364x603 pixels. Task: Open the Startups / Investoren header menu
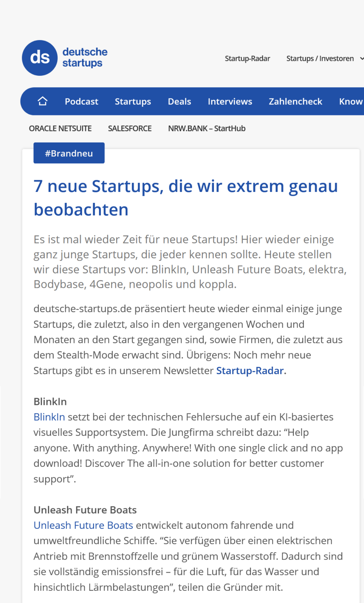pos(320,58)
